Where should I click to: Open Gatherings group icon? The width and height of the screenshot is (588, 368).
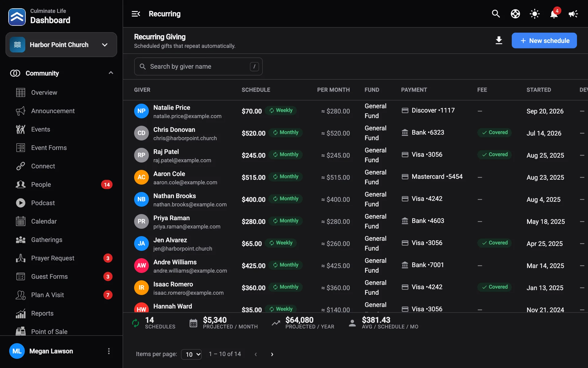pos(21,240)
